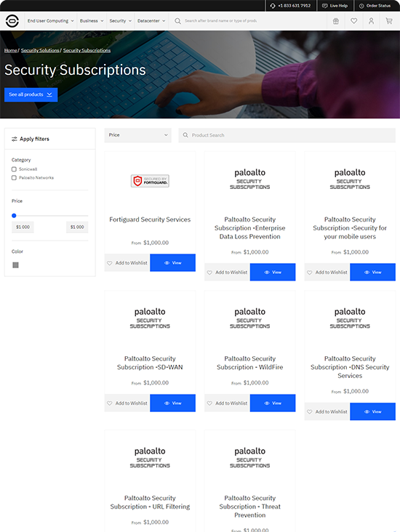Click the Order Status clock icon
Viewport: 400px width, 532px height.
pyautogui.click(x=361, y=6)
